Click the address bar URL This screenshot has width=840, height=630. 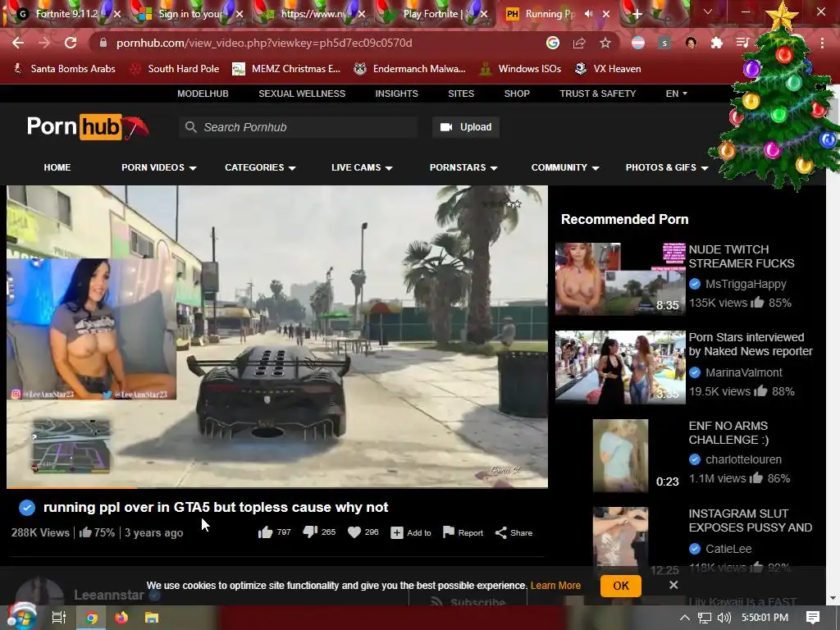pos(264,43)
